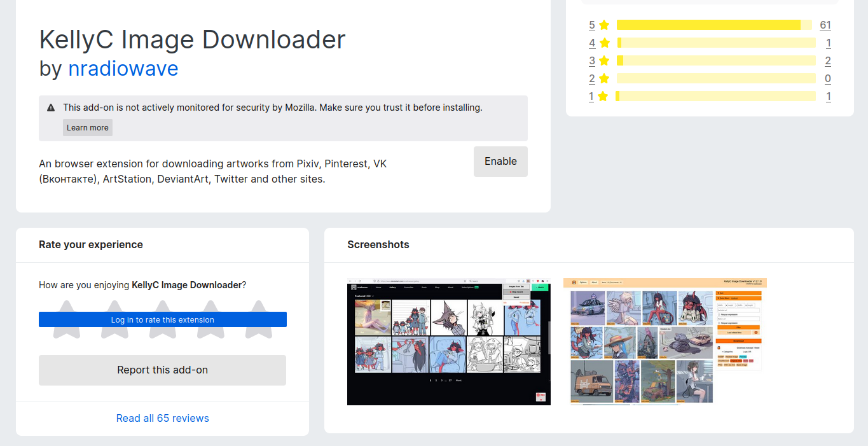Click the four-star rating bar

coord(716,43)
